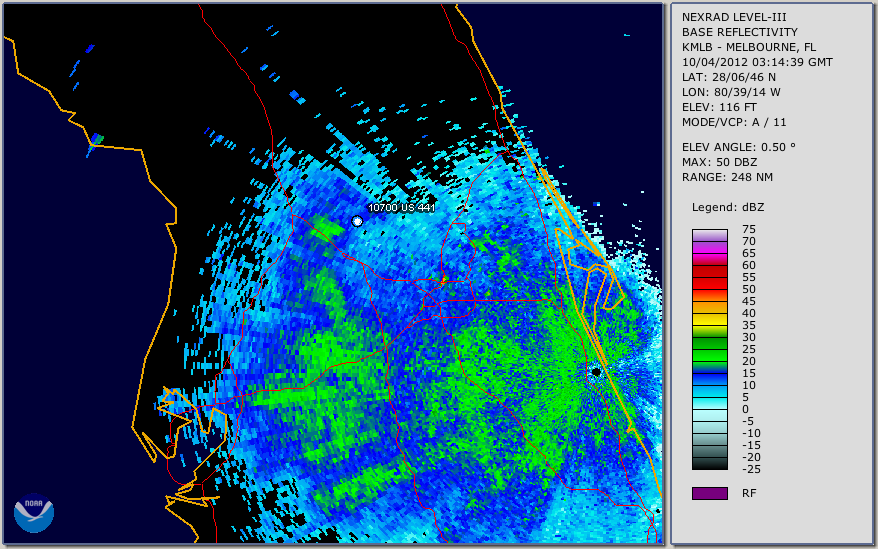Click the '10/04/2012 03:14:39 GMT' timestamp
The height and width of the screenshot is (549, 878).
(x=757, y=62)
